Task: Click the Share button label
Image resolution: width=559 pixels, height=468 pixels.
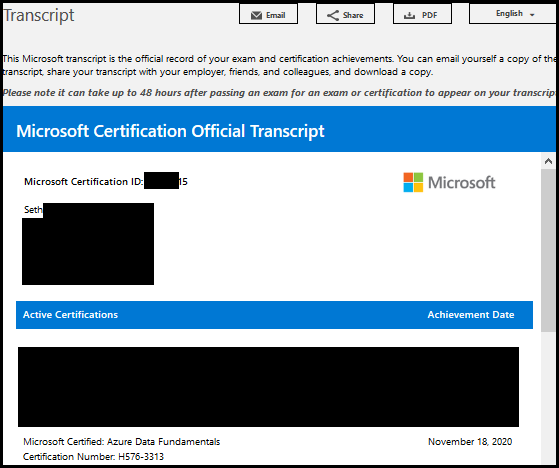Action: tap(353, 15)
